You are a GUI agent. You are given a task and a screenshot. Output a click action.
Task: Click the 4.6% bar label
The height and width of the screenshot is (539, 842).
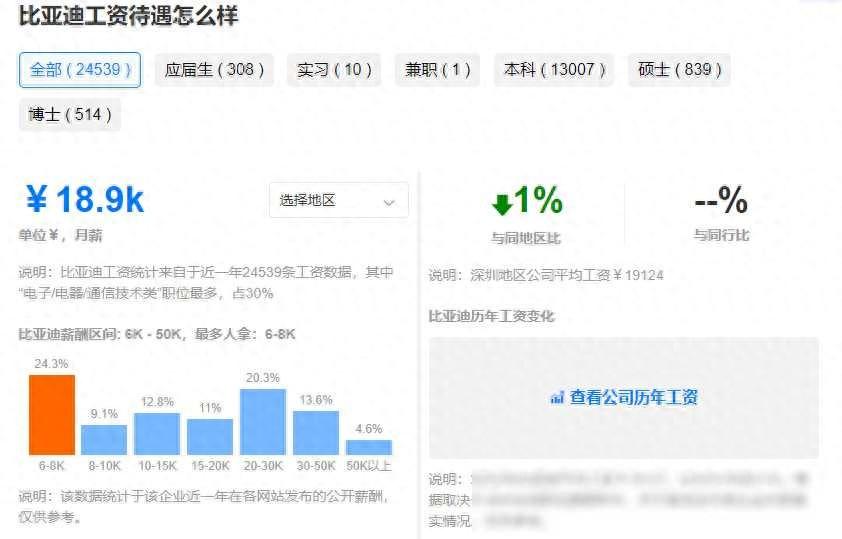369,429
